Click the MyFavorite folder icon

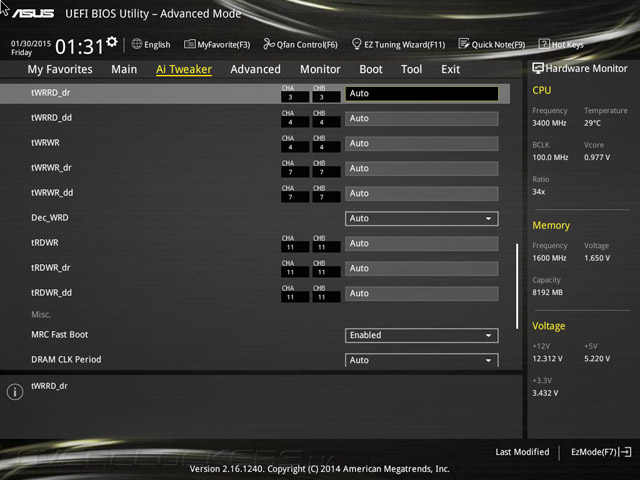pos(189,44)
